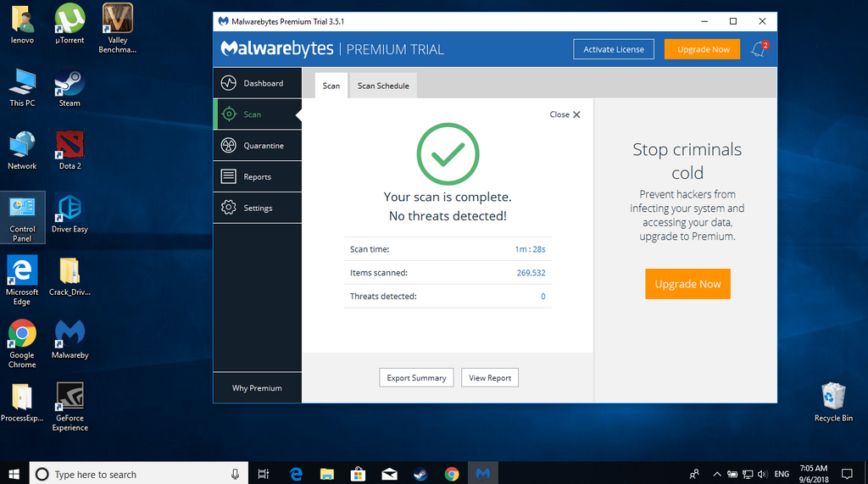Click the taskbar search box
868x484 pixels.
click(x=138, y=474)
